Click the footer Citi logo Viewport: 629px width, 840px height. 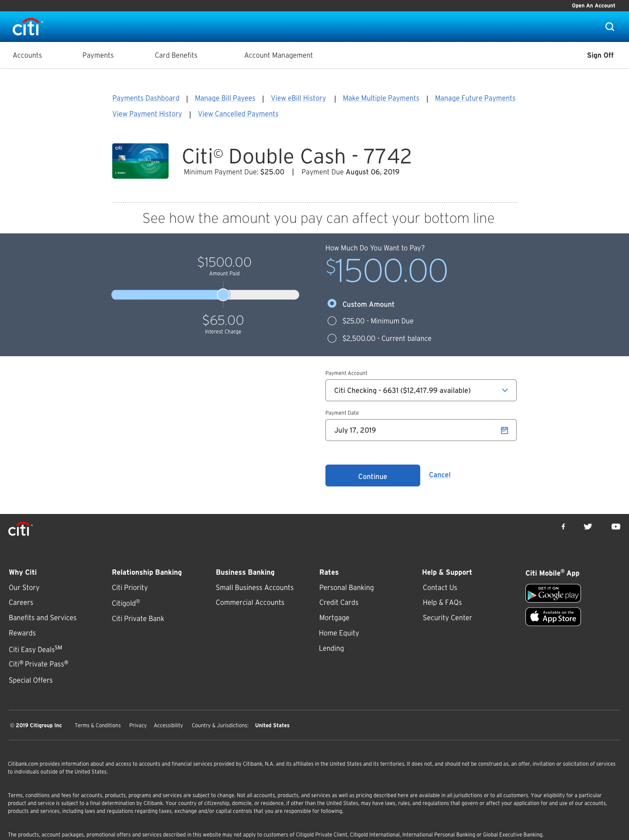pyautogui.click(x=21, y=529)
